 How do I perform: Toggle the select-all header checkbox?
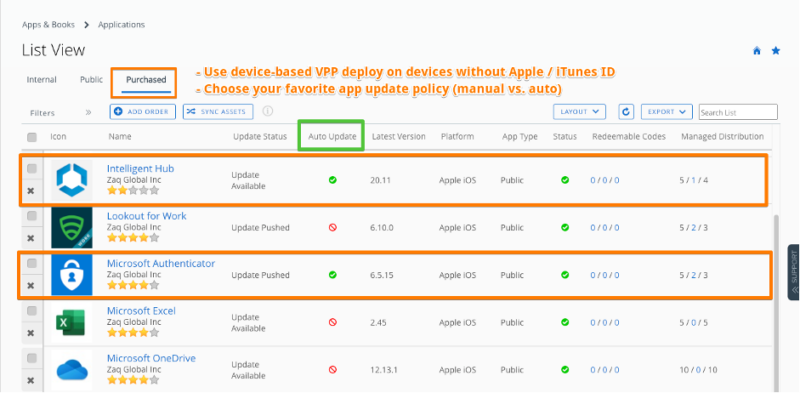point(32,137)
